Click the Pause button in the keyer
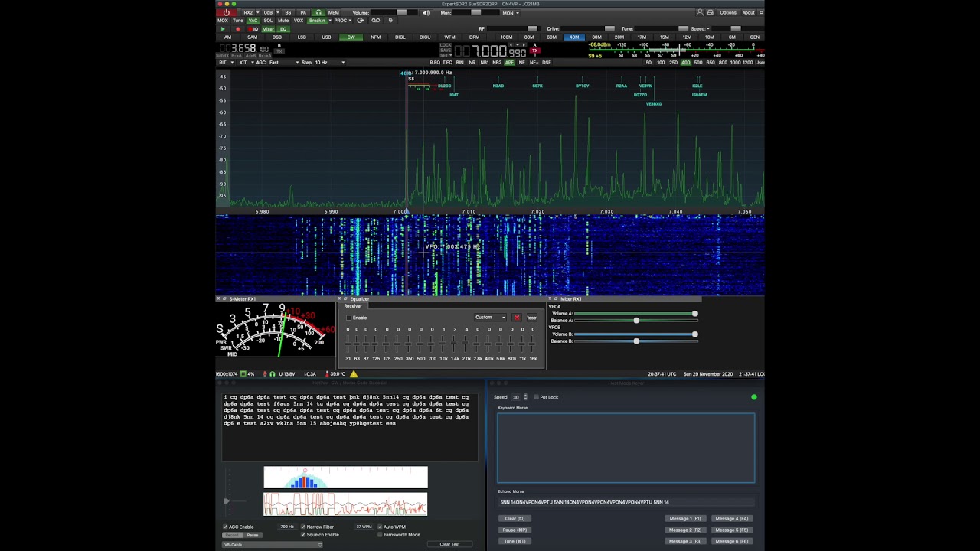980x551 pixels. pyautogui.click(x=514, y=530)
